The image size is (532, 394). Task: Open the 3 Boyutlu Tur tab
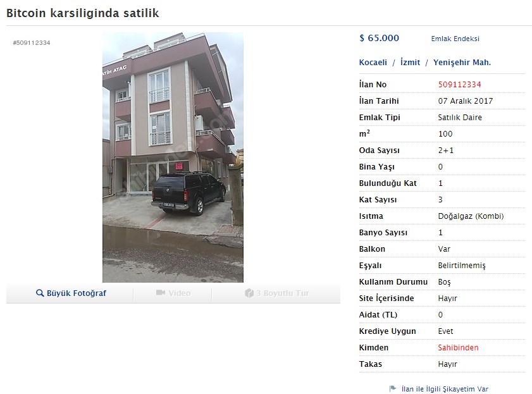tap(276, 293)
